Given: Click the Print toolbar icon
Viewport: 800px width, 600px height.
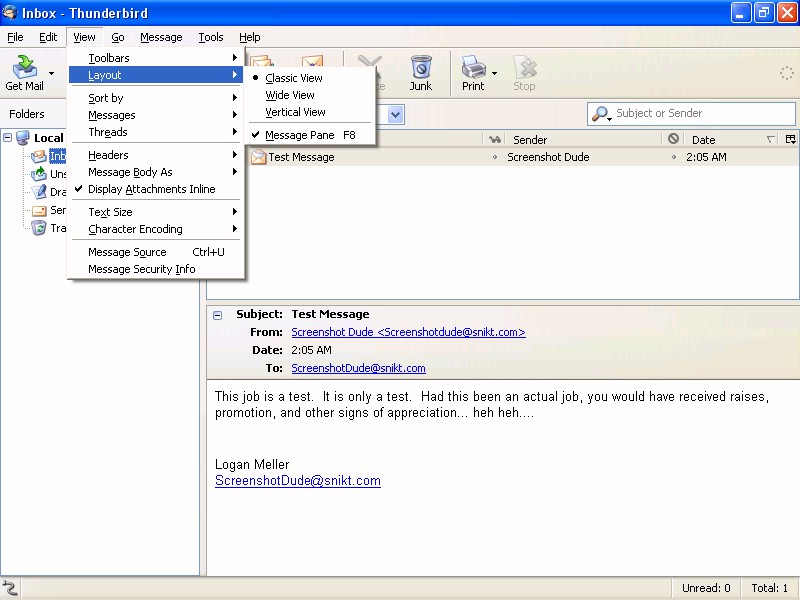Looking at the screenshot, I should pyautogui.click(x=473, y=67).
